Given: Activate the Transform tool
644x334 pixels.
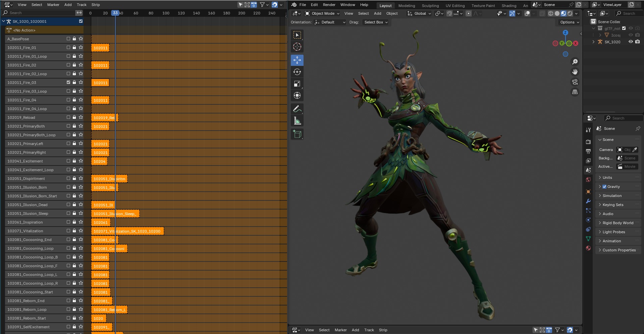Looking at the screenshot, I should click(x=297, y=95).
